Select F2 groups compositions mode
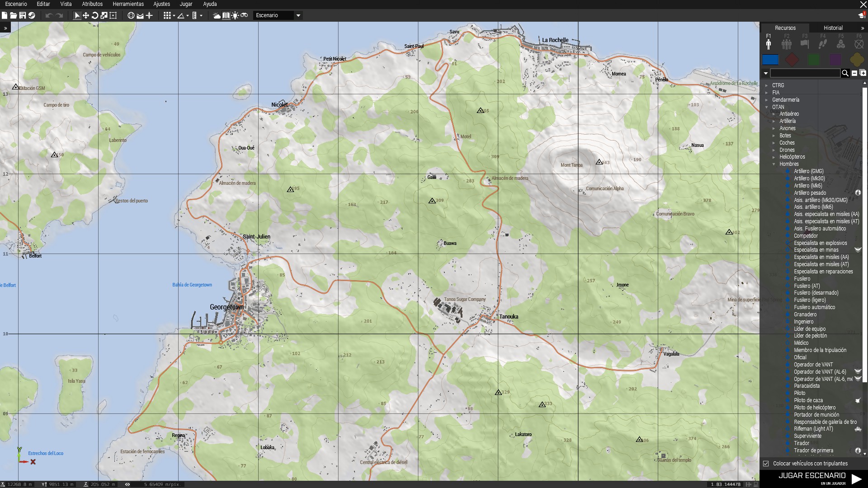The image size is (868, 488). point(787,42)
